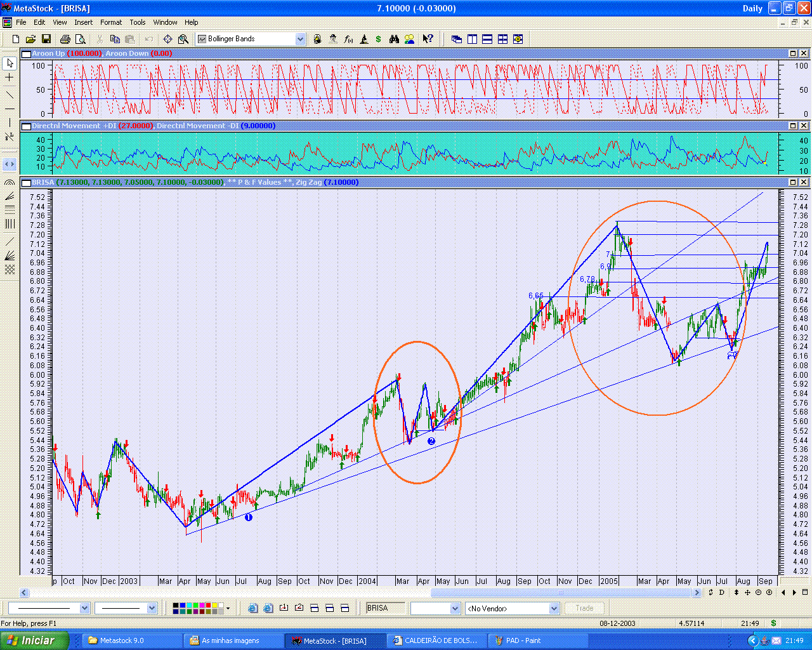This screenshot has width=812, height=650.
Task: Open the Format menu
Action: pos(111,22)
